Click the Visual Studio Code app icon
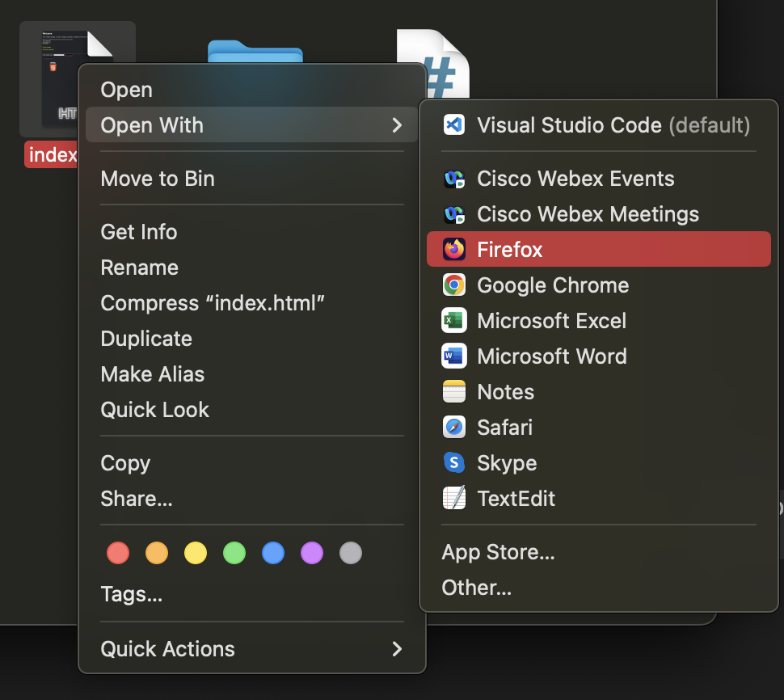Image resolution: width=784 pixels, height=700 pixels. coord(454,125)
